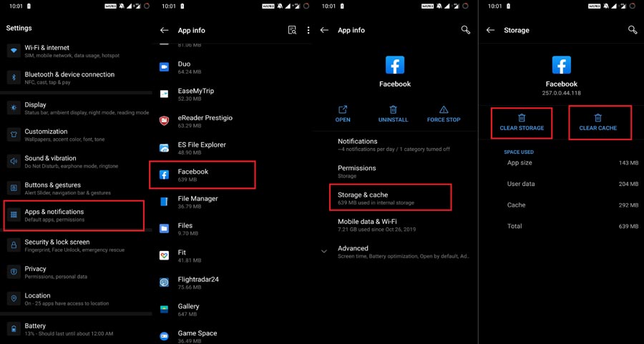Image resolution: width=644 pixels, height=344 pixels.
Task: Select Game Space app icon
Action: click(165, 336)
